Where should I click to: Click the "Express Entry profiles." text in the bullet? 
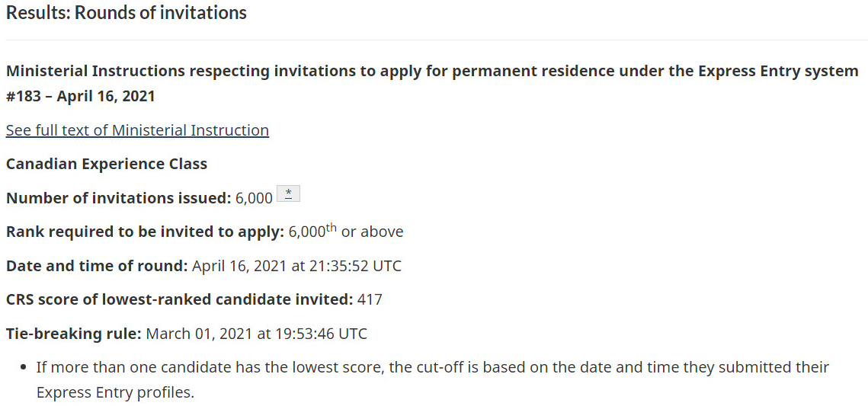[x=115, y=394]
